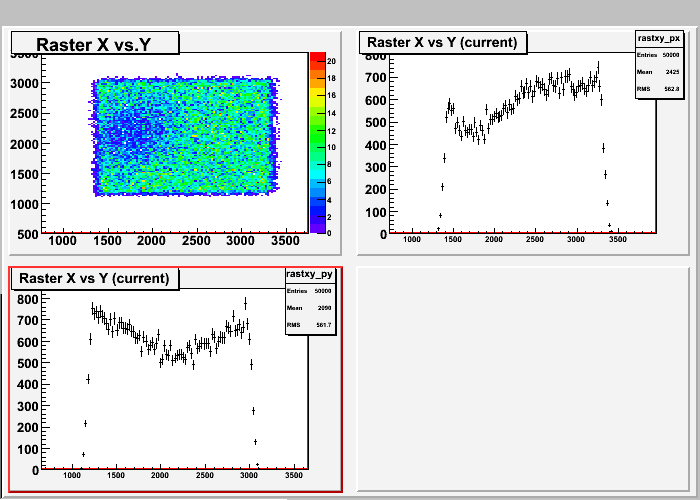Click y-axis label "400" in the rastxy_py plot
700x500 pixels.
coord(26,384)
